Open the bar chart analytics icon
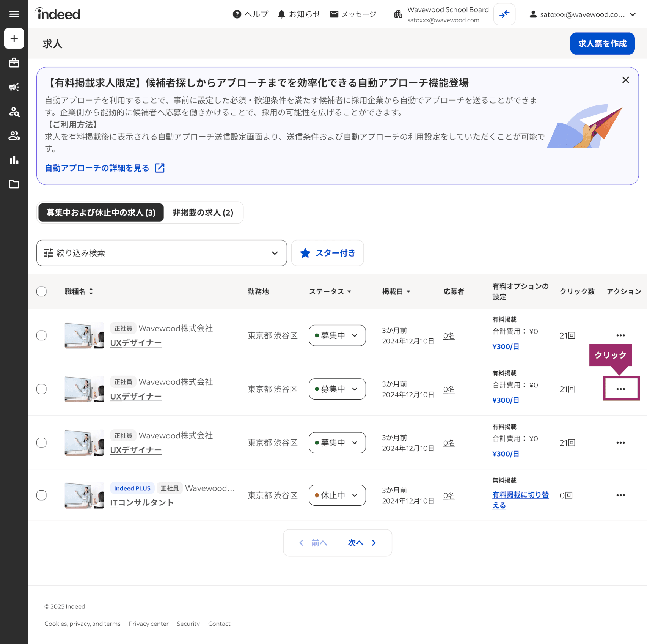This screenshot has width=647, height=644. point(14,160)
